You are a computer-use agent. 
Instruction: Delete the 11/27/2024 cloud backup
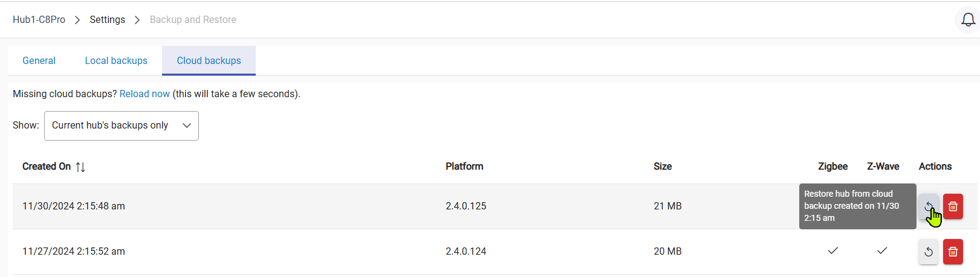click(x=953, y=252)
